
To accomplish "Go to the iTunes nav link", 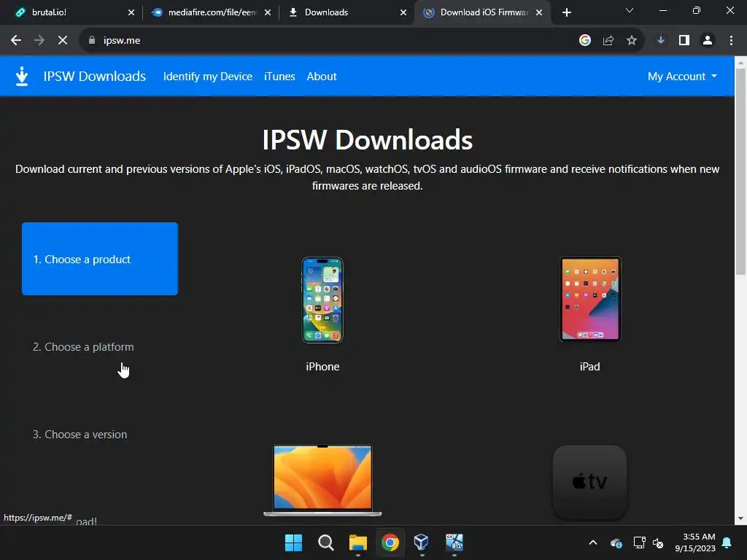I will click(x=279, y=76).
